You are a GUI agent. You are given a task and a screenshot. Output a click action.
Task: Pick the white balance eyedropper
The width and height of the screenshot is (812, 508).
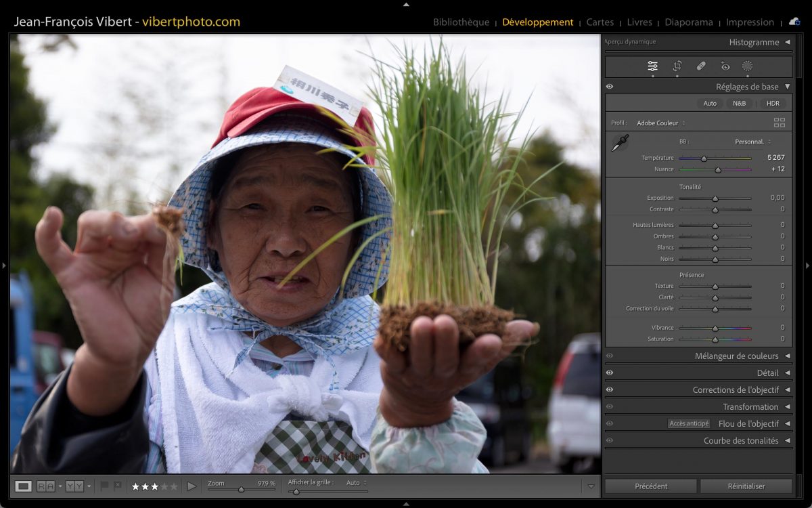pos(620,142)
